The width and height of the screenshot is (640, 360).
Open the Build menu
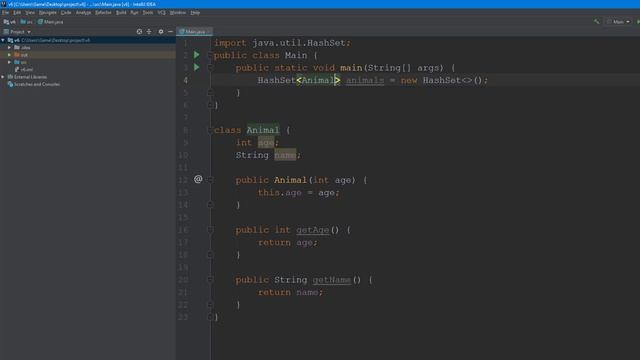click(121, 13)
